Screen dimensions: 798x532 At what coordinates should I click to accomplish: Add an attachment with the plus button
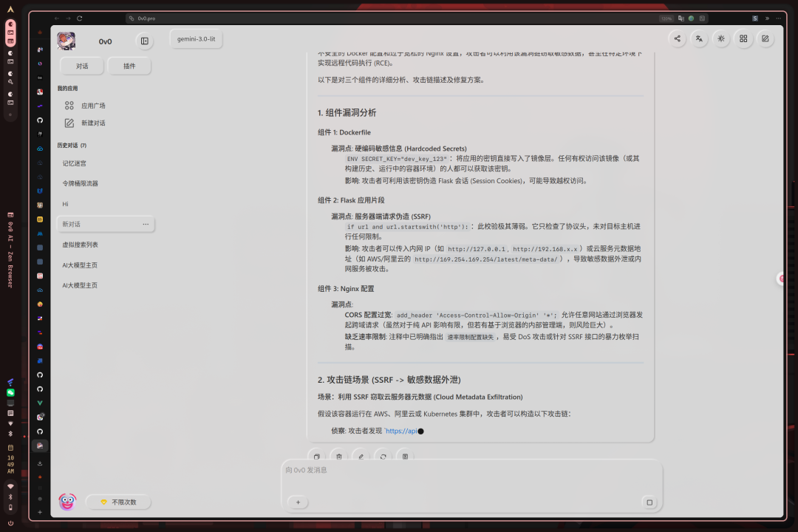(299, 502)
